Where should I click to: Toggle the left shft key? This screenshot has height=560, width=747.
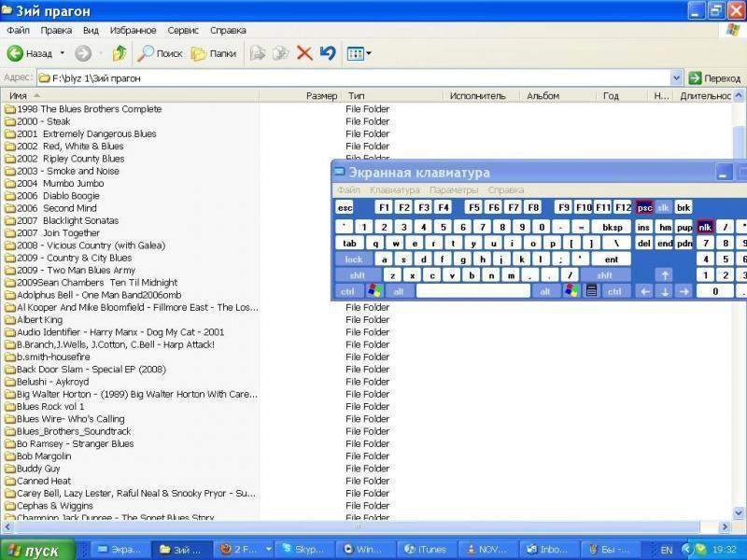tap(358, 275)
